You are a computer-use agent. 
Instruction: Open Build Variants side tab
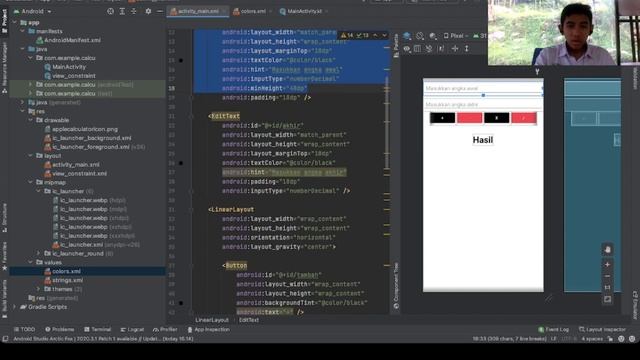click(4, 299)
